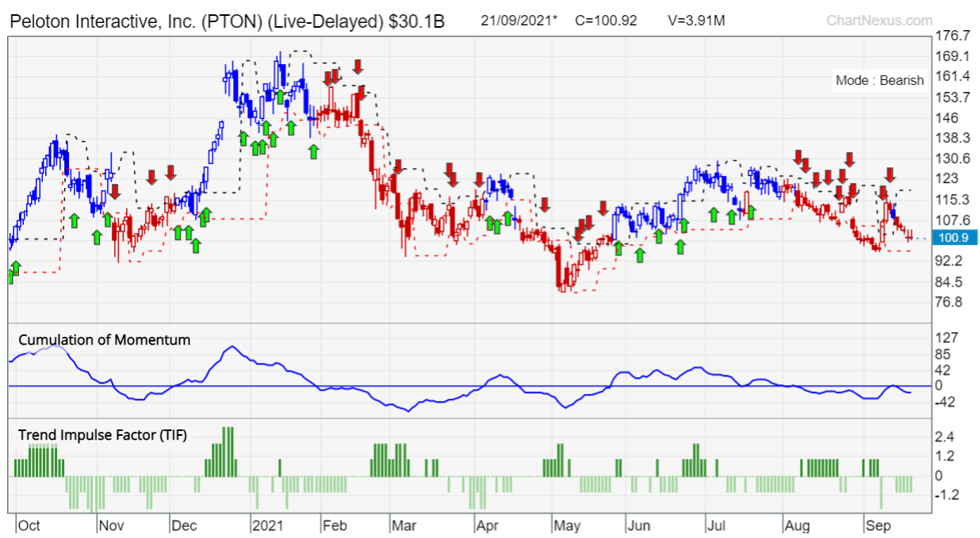Click the 127 value on the momentum axis
980x538 pixels.
[x=947, y=338]
